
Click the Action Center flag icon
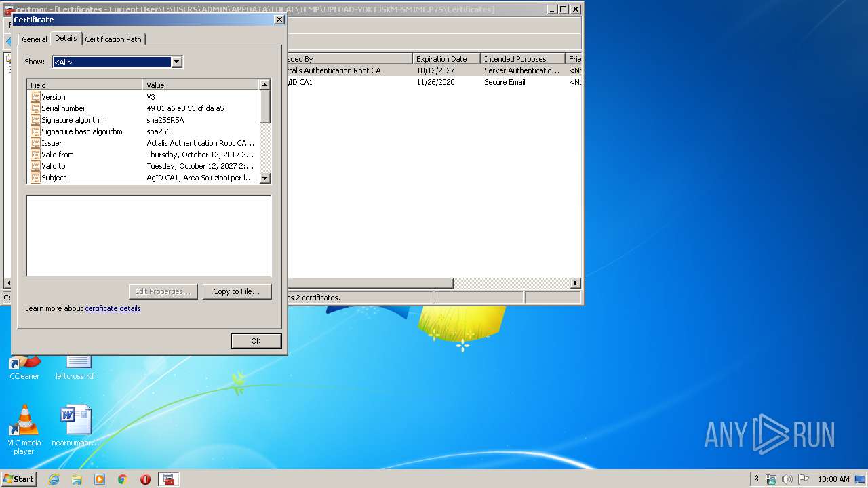(x=804, y=479)
